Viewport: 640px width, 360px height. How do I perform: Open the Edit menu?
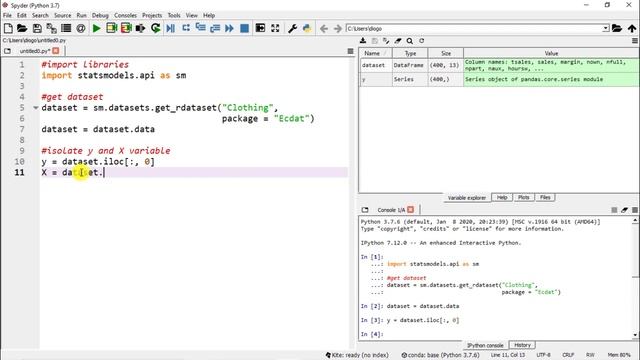(x=22, y=15)
